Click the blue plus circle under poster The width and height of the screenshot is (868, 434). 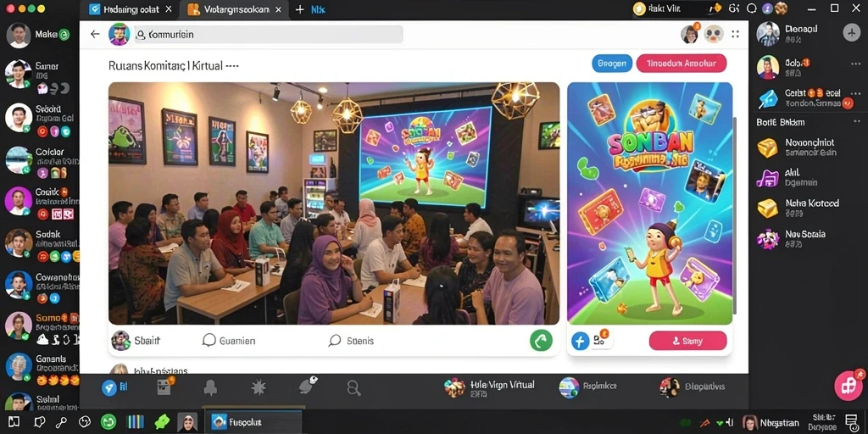[580, 341]
